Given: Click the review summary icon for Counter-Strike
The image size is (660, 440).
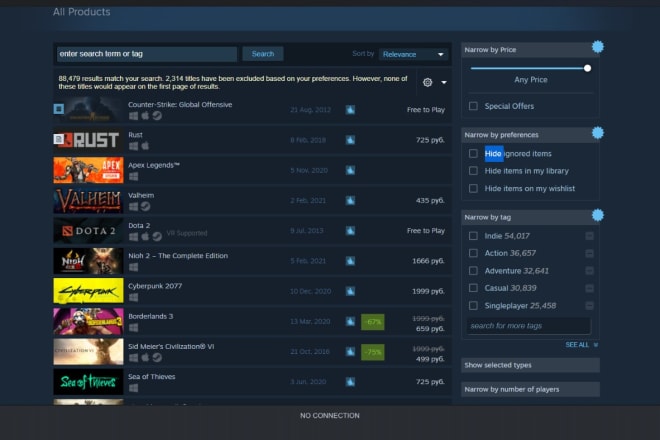Looking at the screenshot, I should tap(350, 110).
